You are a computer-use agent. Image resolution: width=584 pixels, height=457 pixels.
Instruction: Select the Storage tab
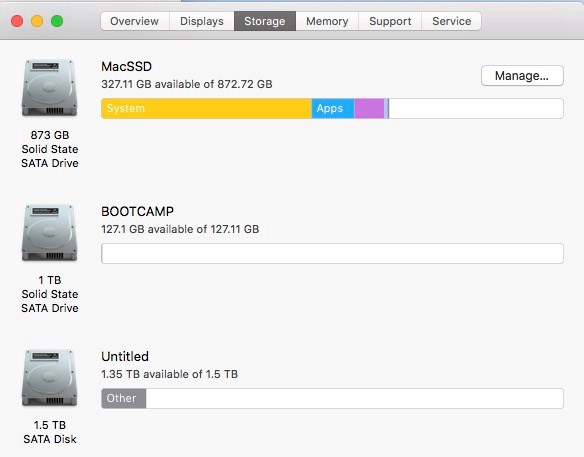pyautogui.click(x=265, y=21)
